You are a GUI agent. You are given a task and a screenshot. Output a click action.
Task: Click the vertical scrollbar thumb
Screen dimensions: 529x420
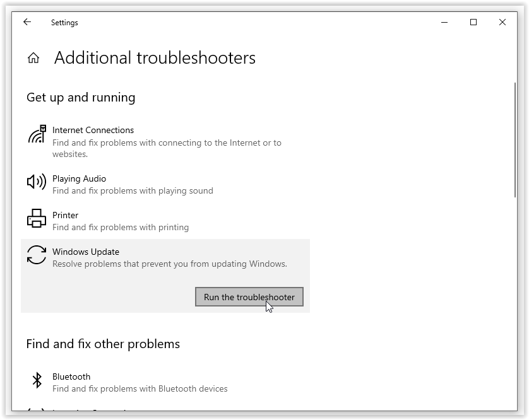point(515,140)
